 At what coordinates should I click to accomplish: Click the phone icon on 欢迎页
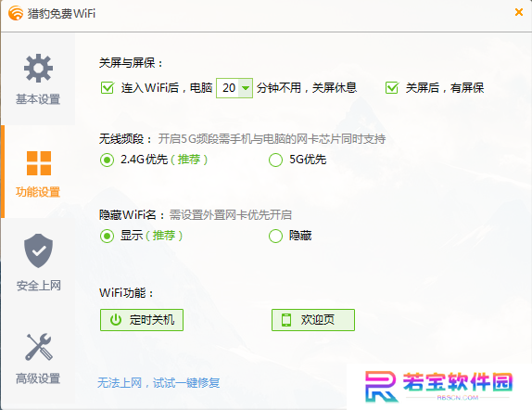pyautogui.click(x=286, y=320)
